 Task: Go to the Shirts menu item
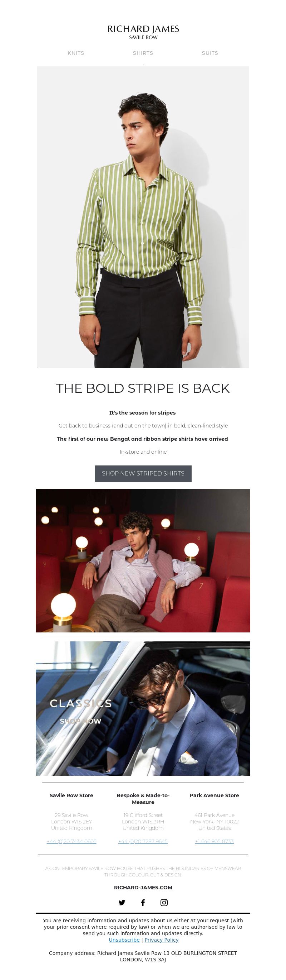pos(143,53)
